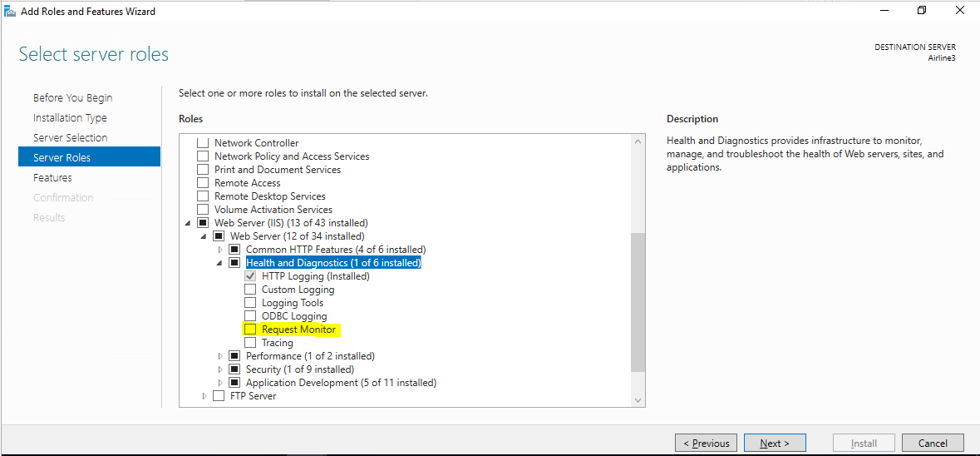Select the Logging Tools label
The image size is (980, 456).
click(x=293, y=303)
